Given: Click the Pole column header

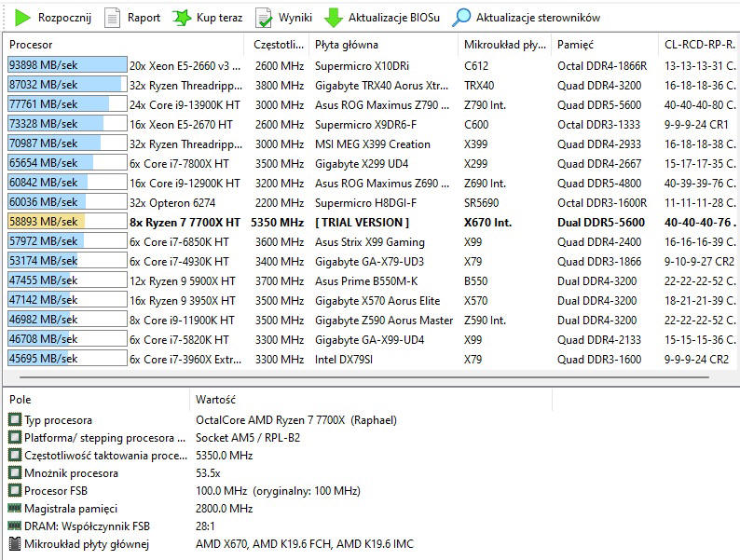Looking at the screenshot, I should point(21,400).
